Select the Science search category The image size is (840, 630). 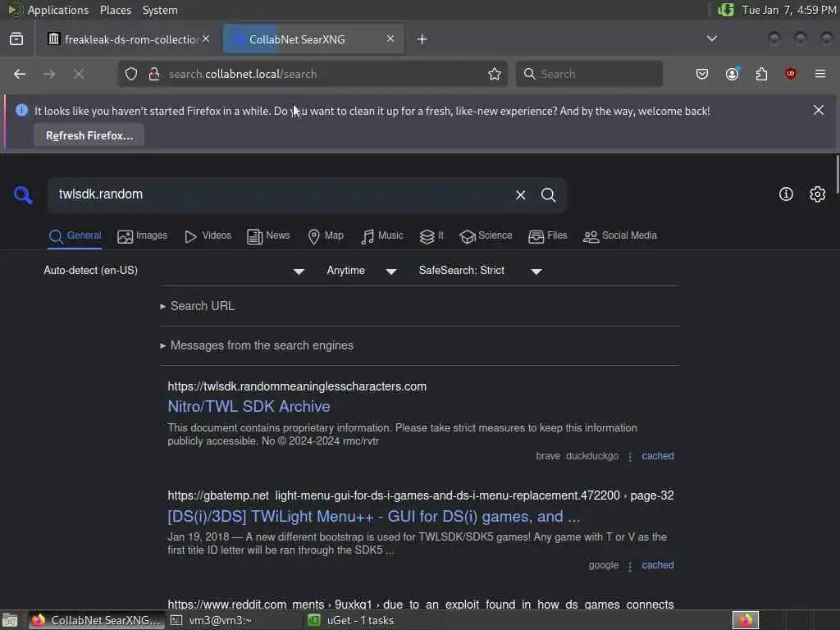click(486, 235)
